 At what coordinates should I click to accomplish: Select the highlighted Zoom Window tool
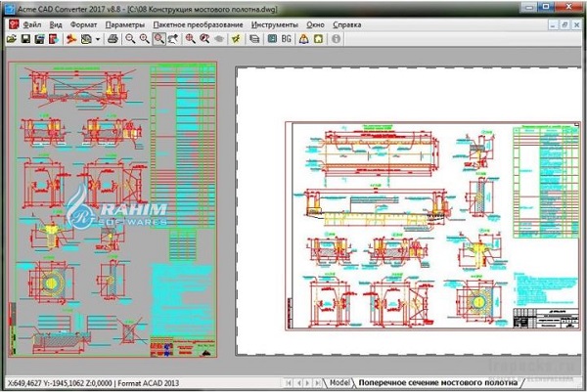tap(158, 39)
